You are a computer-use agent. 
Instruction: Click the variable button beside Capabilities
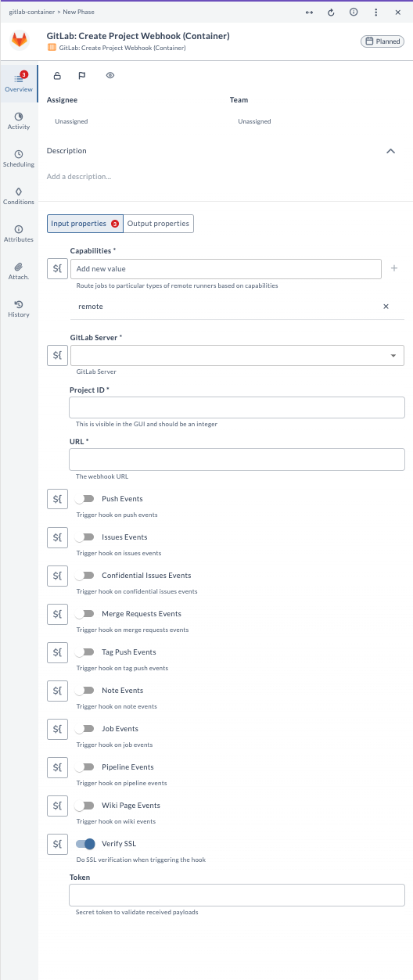57,269
